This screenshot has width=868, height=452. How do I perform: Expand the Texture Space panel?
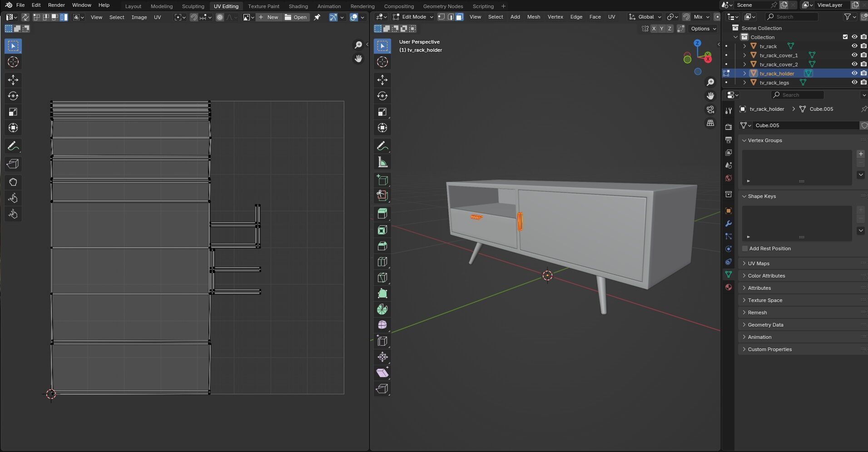click(765, 300)
